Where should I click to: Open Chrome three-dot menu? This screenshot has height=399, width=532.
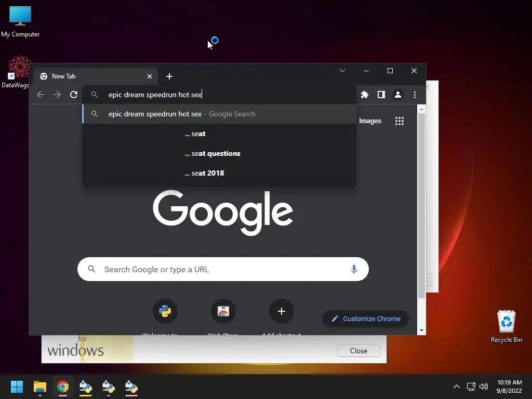[x=415, y=95]
